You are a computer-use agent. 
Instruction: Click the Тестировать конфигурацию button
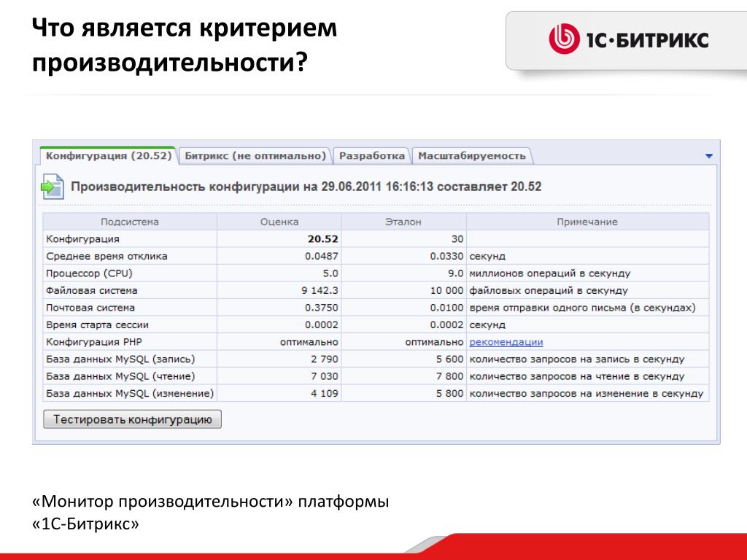point(133,419)
